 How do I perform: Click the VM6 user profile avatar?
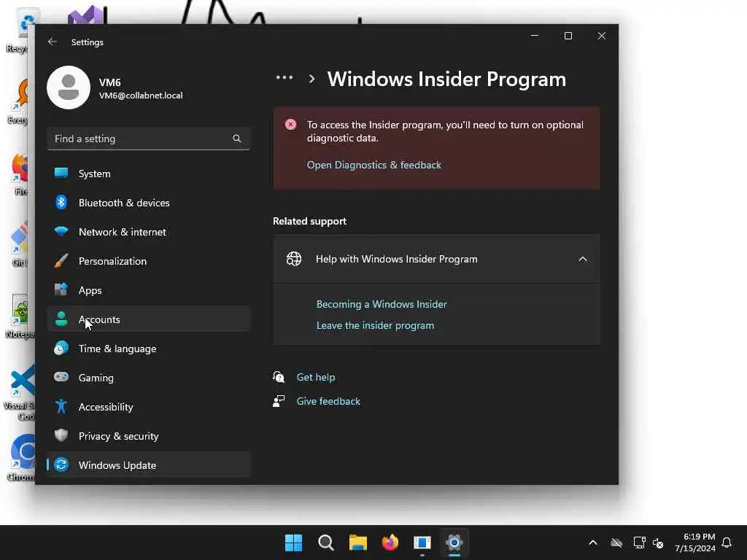click(x=68, y=87)
